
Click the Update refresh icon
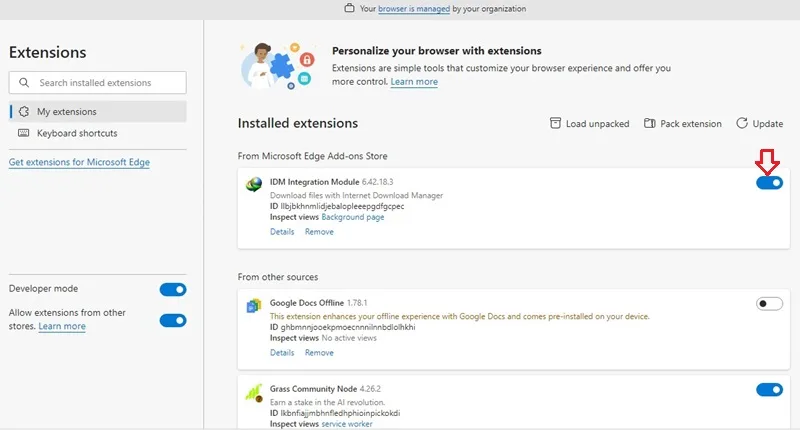pyautogui.click(x=742, y=123)
